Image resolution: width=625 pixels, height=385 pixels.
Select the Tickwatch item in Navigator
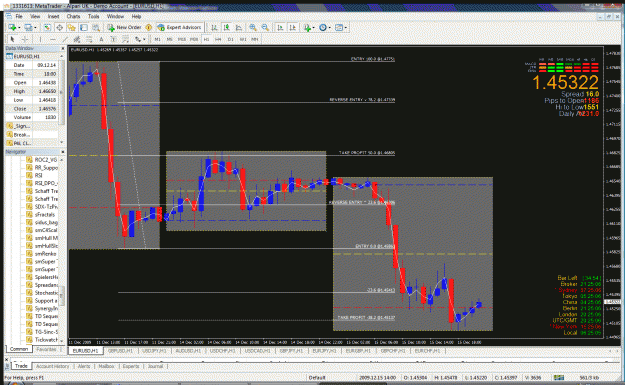(46, 340)
